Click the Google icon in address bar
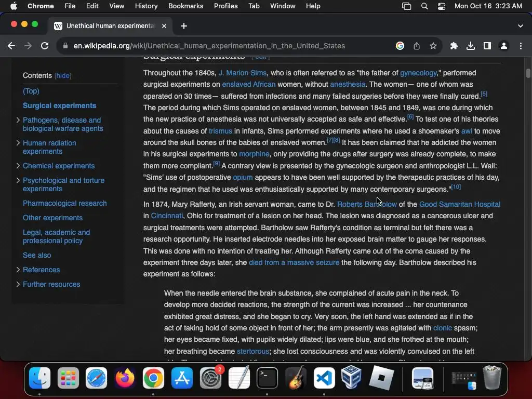 click(x=400, y=46)
